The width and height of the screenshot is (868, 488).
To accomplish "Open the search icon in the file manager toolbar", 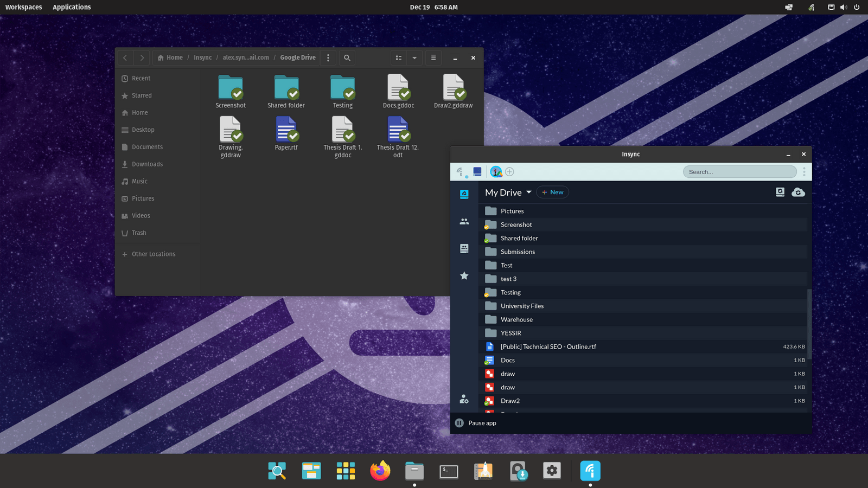I will click(347, 57).
